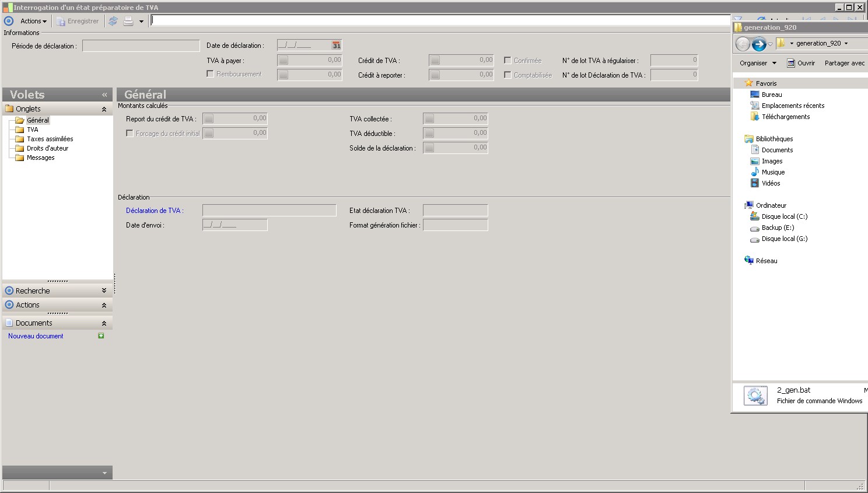
Task: Open the calendar picker for Date de déclaration
Action: click(337, 46)
